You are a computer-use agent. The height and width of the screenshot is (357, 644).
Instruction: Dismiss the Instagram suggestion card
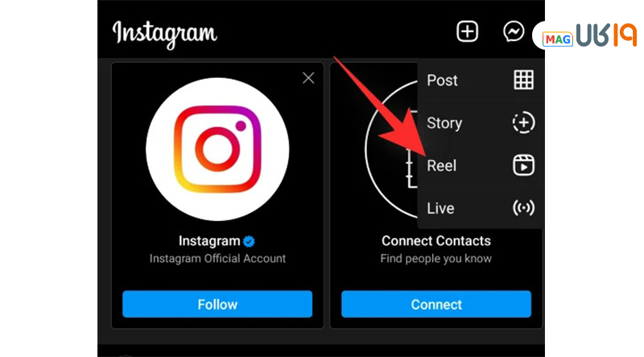pos(308,78)
